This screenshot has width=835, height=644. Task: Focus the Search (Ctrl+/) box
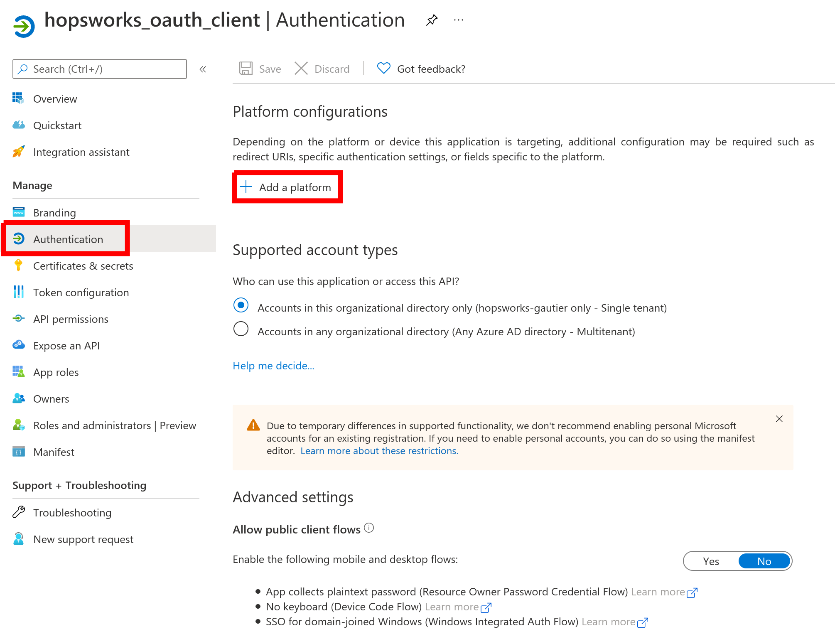[x=100, y=69]
